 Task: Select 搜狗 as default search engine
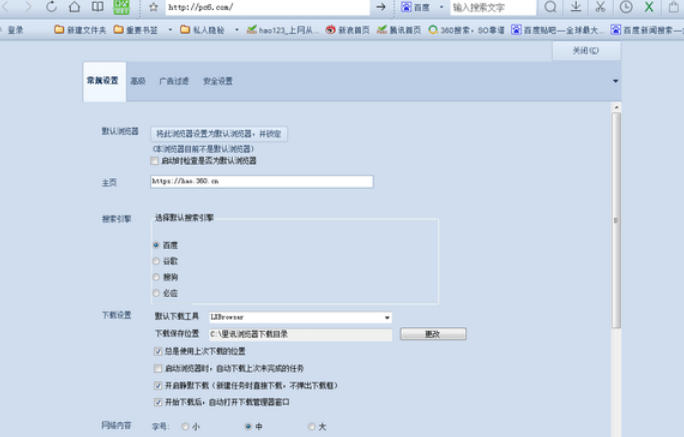pyautogui.click(x=156, y=277)
